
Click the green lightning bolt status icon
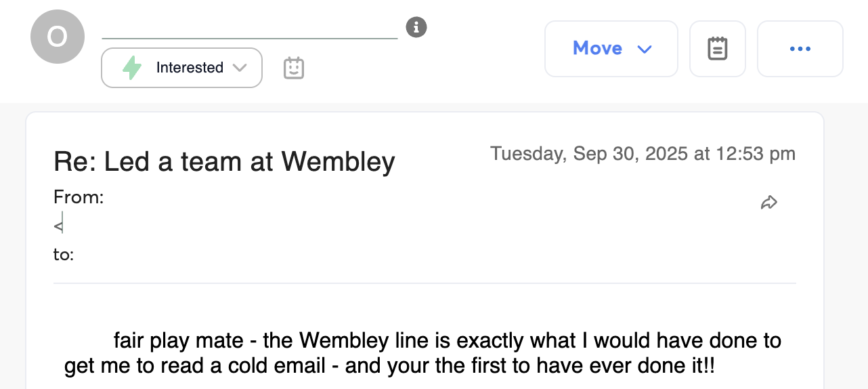click(x=132, y=68)
